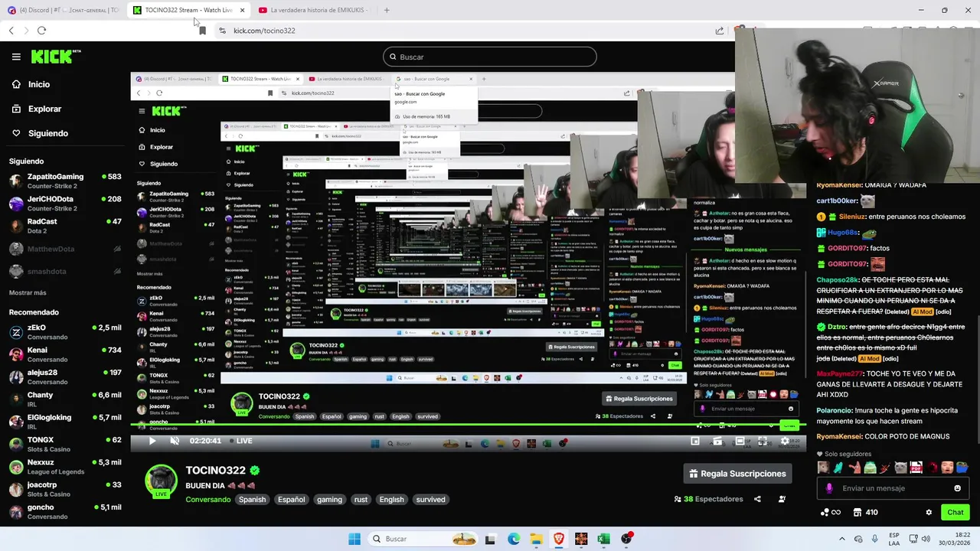Open channel points infinity icon
This screenshot has height=551, width=980.
coord(830,513)
